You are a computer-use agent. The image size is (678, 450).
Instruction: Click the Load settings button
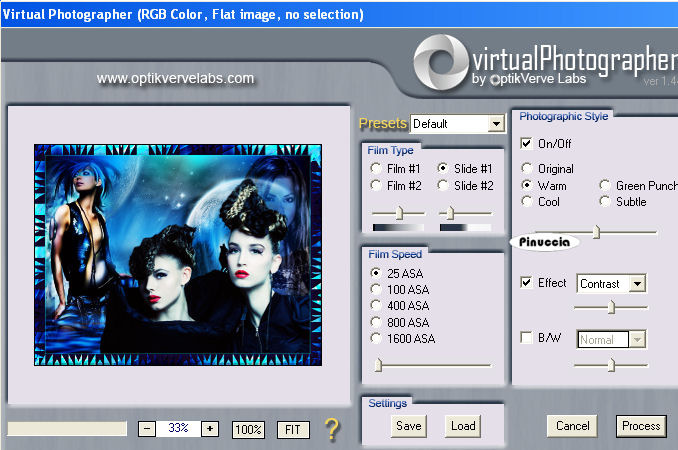coord(463,426)
